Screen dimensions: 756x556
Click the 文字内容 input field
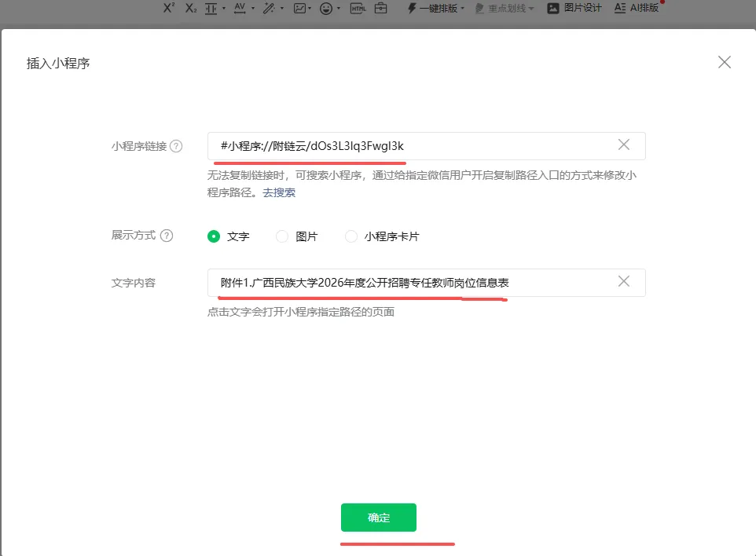point(426,283)
